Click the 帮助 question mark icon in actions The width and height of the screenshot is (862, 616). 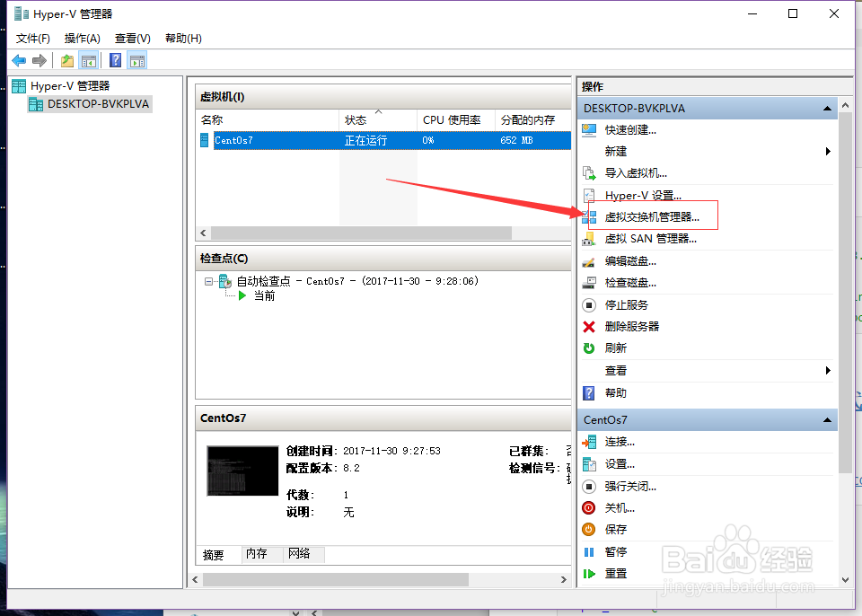[589, 392]
